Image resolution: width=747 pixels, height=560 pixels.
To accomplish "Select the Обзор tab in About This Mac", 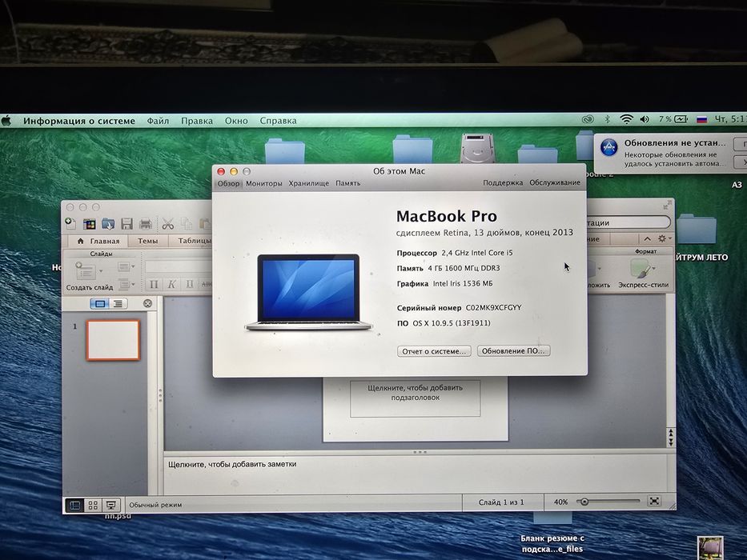I will coord(229,183).
